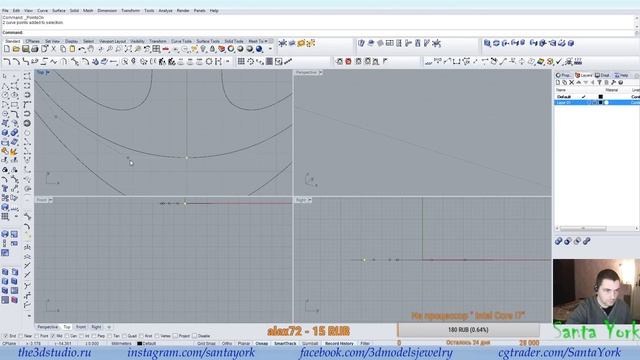Screen dimensions: 640x360
Task: Select the Zoom Window magnifier icon
Action: [x=119, y=49]
